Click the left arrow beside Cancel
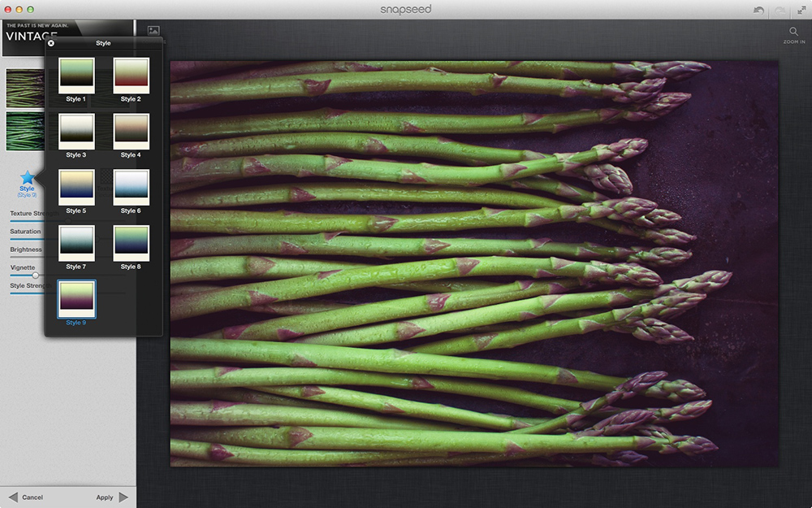This screenshot has height=508, width=812. 13,497
